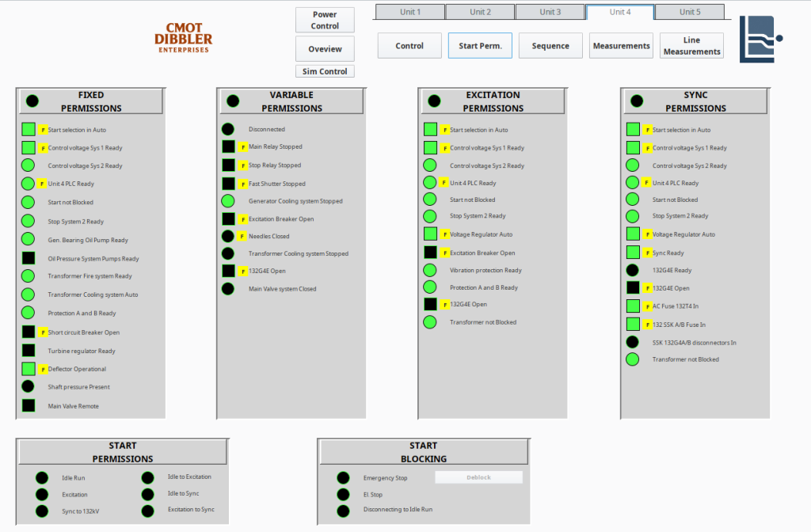
Task: Select the Unit 5 tab
Action: [690, 12]
